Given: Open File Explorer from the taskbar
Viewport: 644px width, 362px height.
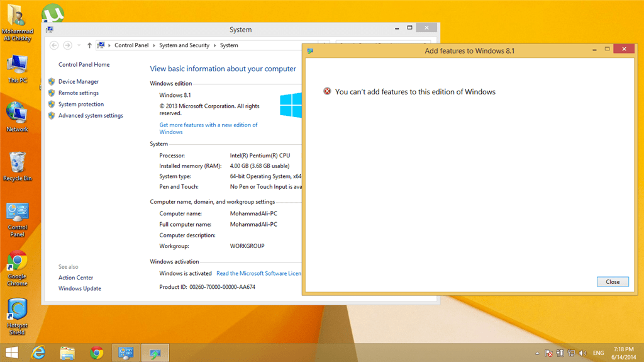Looking at the screenshot, I should 67,353.
